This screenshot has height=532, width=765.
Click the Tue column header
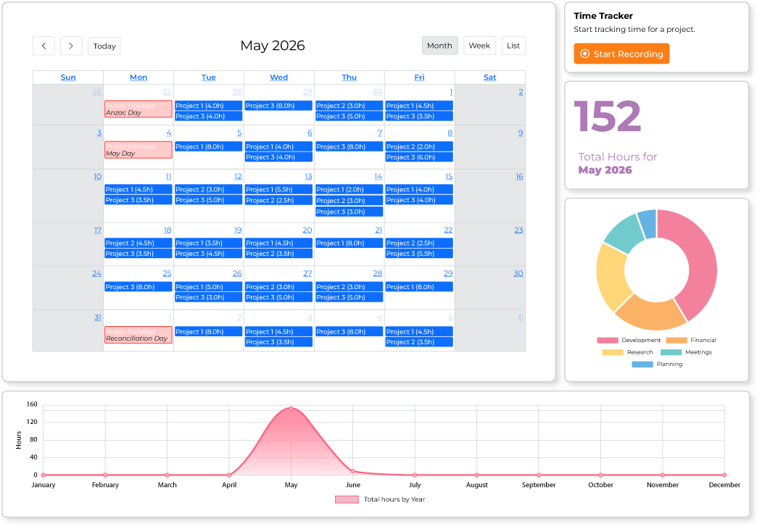(x=210, y=78)
